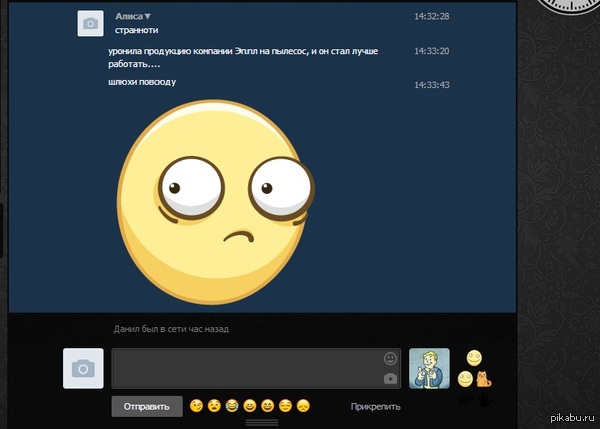Image resolution: width=600 pixels, height=429 pixels.
Task: Pick the yellow smiley sticker beside the cat
Action: (x=465, y=379)
